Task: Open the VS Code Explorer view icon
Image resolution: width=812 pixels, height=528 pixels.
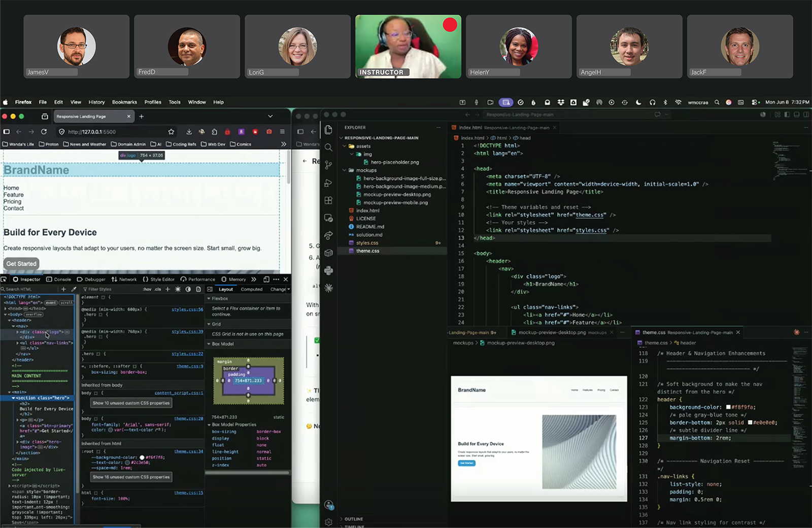Action: 328,130
